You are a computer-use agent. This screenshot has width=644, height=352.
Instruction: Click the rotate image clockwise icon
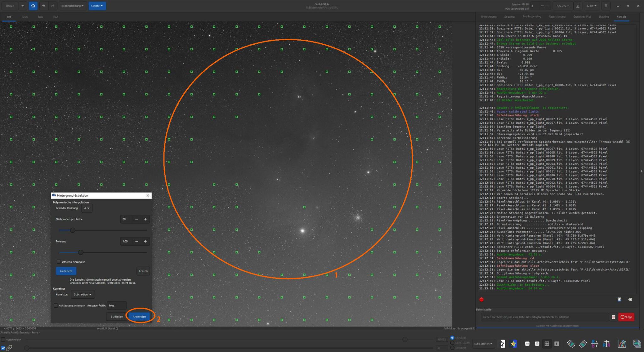[x=583, y=344]
